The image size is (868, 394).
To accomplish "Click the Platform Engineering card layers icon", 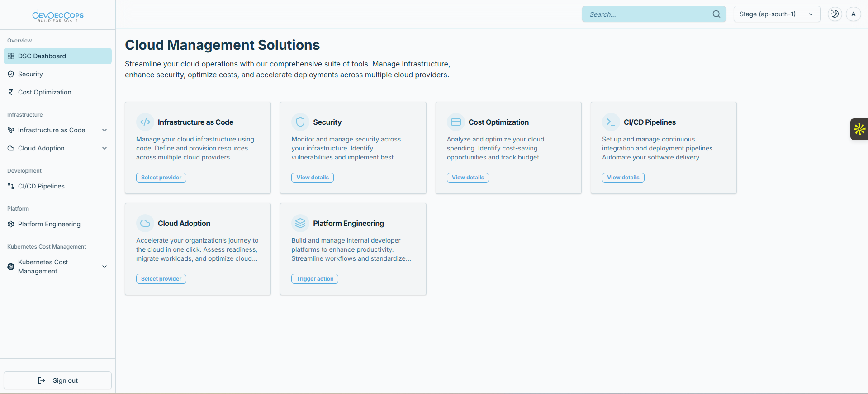I will (300, 223).
